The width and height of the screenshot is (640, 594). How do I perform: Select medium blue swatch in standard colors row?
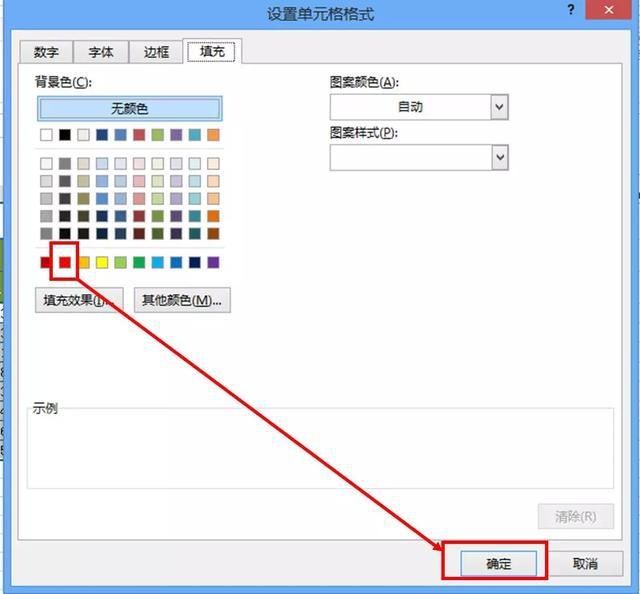[x=176, y=262]
